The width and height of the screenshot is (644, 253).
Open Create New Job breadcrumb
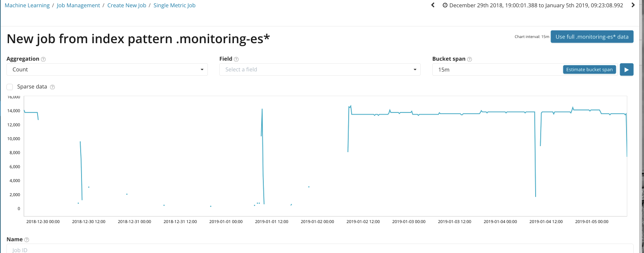(127, 6)
